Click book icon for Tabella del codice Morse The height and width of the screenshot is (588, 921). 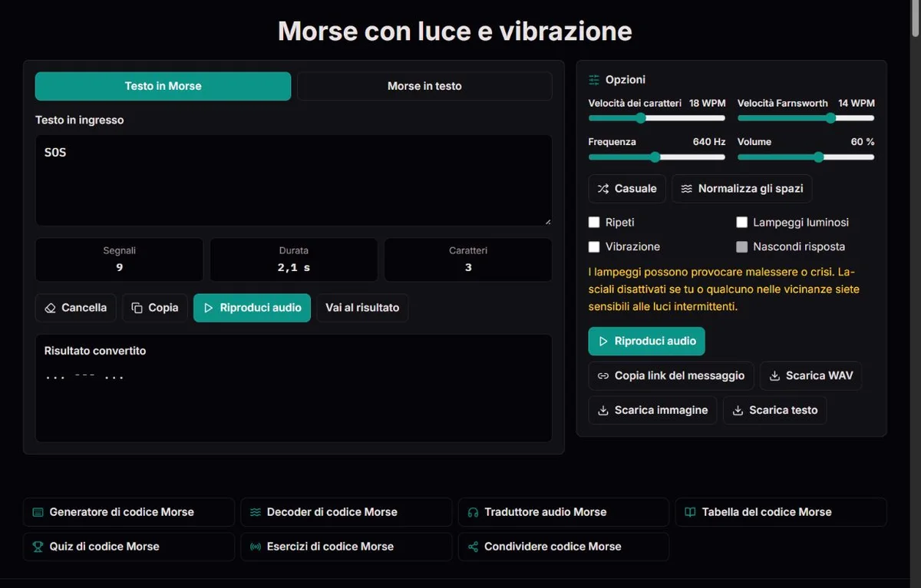click(690, 512)
